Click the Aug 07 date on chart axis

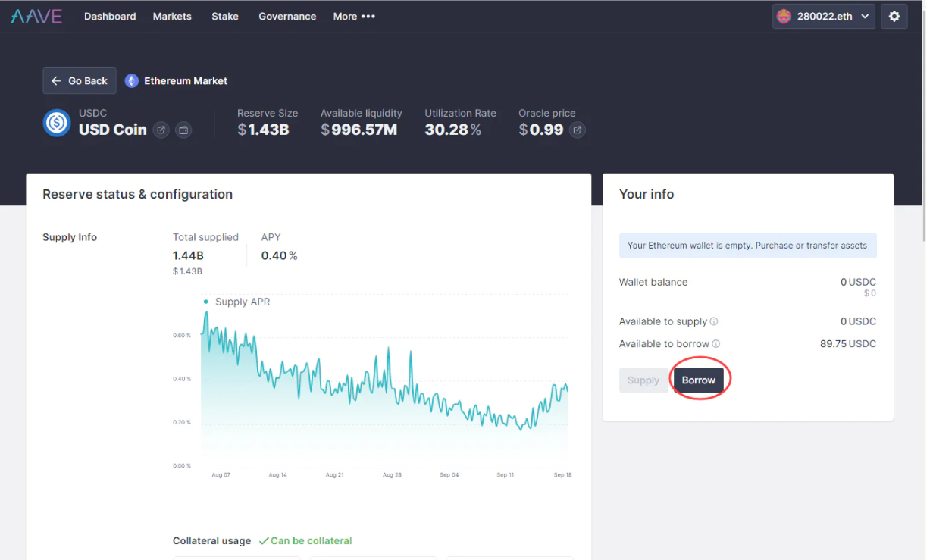point(221,475)
